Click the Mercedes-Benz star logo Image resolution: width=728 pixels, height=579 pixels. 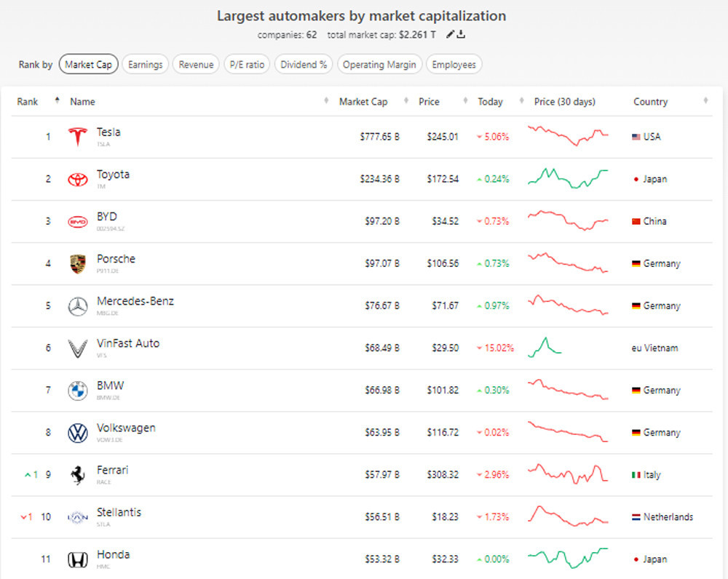(77, 306)
